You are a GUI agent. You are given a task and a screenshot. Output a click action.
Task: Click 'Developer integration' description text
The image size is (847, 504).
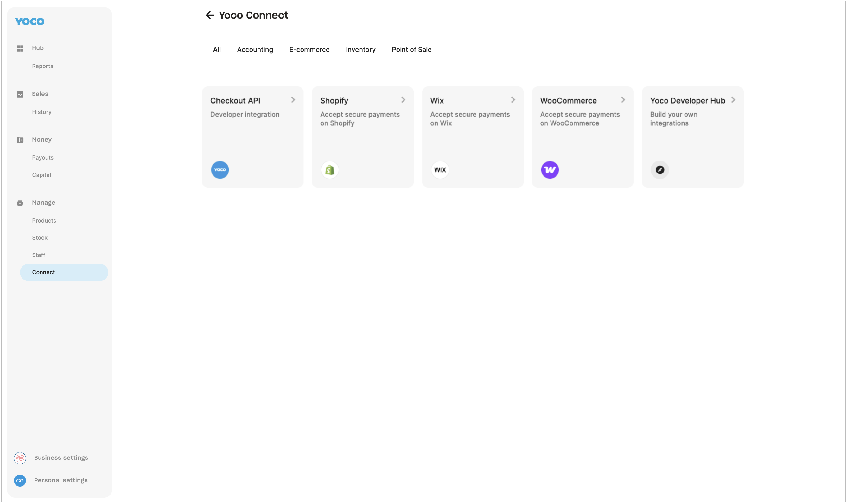click(x=245, y=115)
